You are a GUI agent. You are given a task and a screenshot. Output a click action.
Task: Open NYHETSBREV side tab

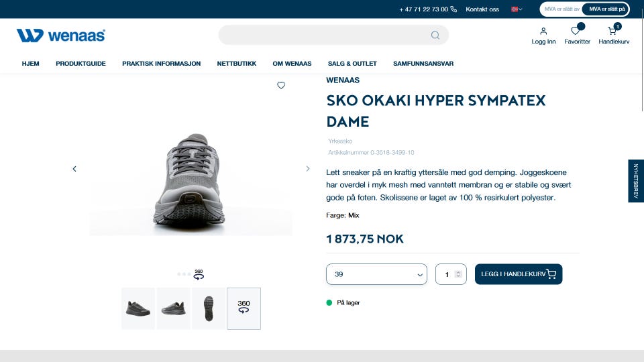click(636, 181)
